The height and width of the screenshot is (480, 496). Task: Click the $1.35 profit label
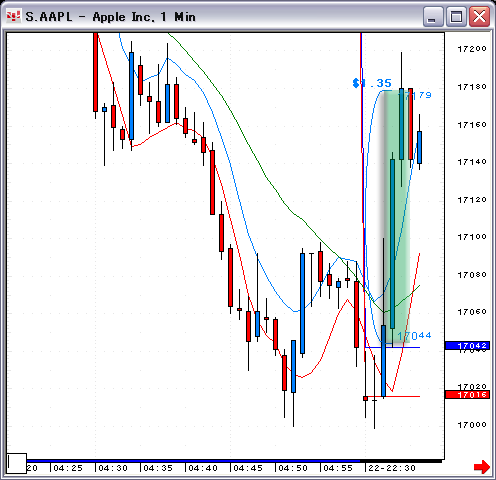(372, 83)
